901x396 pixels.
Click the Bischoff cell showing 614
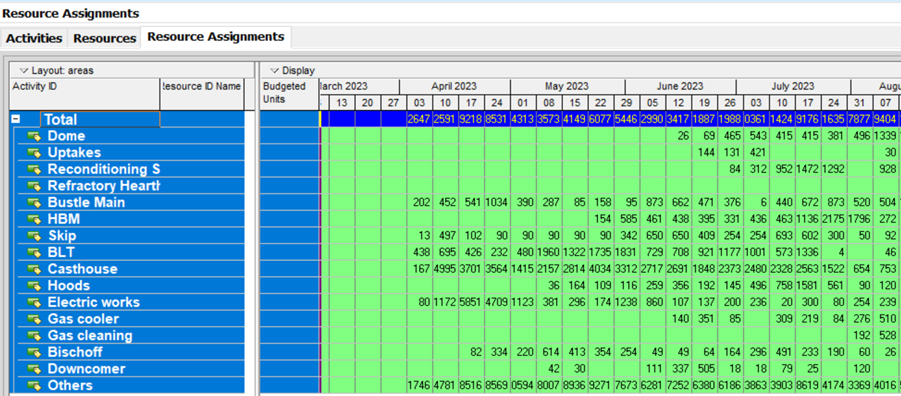(x=549, y=352)
